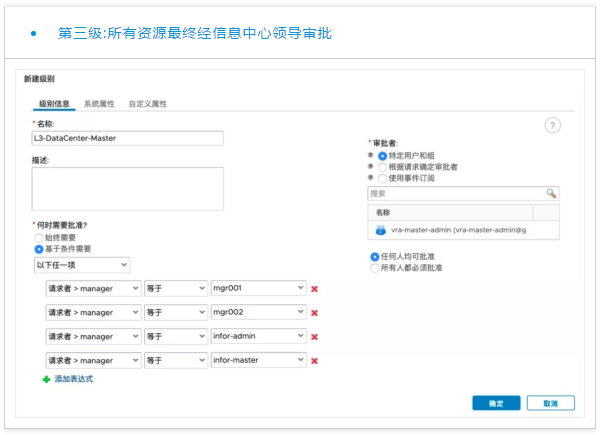The height and width of the screenshot is (435, 601).
Task: Click the 名称 input field with L3-DataCenter-Master
Action: coord(127,139)
